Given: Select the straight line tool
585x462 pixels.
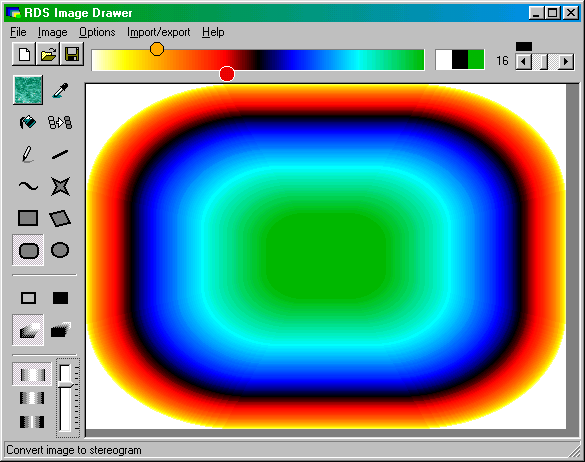Looking at the screenshot, I should coord(60,154).
